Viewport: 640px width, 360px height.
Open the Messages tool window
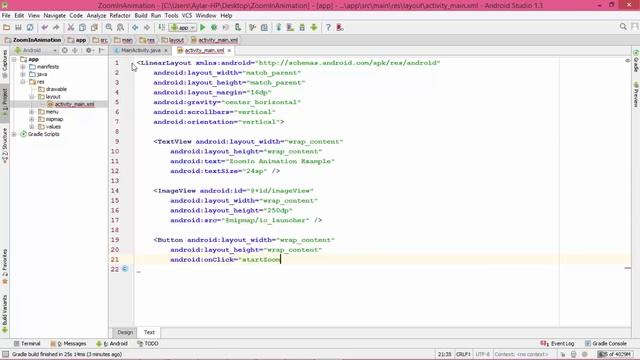tap(68, 344)
